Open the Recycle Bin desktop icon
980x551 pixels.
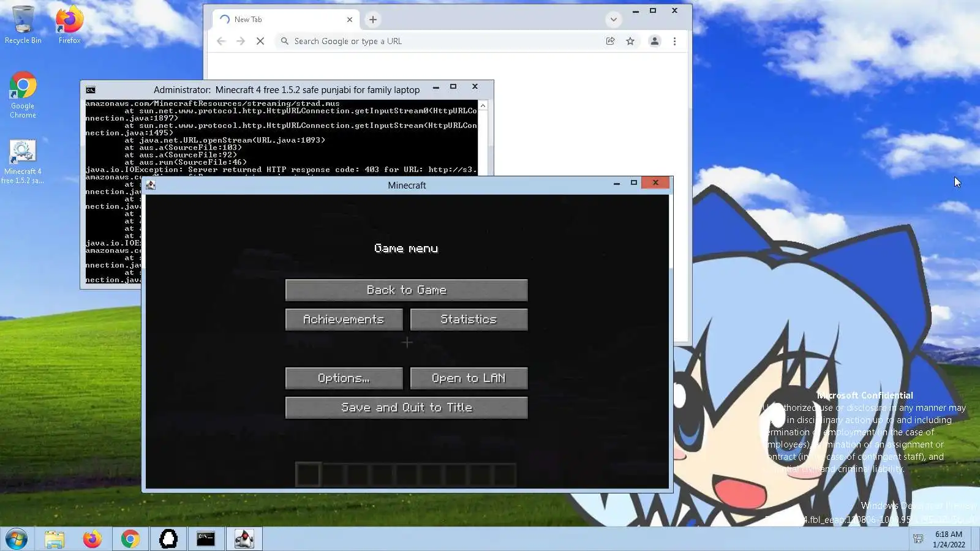click(x=23, y=24)
